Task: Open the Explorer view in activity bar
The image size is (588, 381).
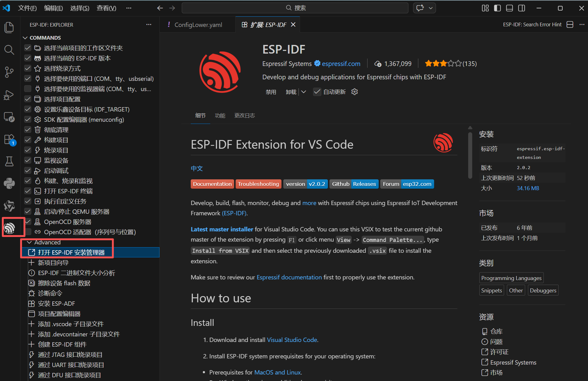Action: [9, 28]
